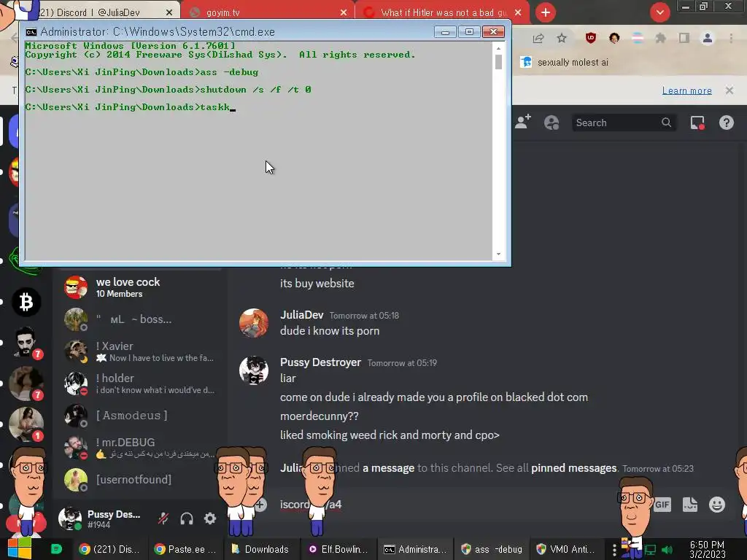The width and height of the screenshot is (747, 560).
Task: Open the Discord inbox icon
Action: [697, 122]
